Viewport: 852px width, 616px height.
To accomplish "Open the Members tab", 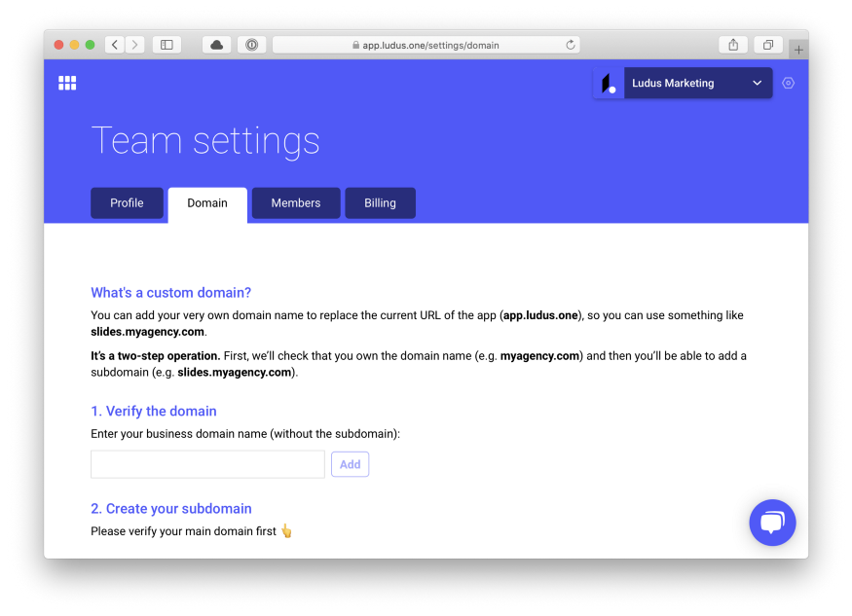I will coord(296,203).
